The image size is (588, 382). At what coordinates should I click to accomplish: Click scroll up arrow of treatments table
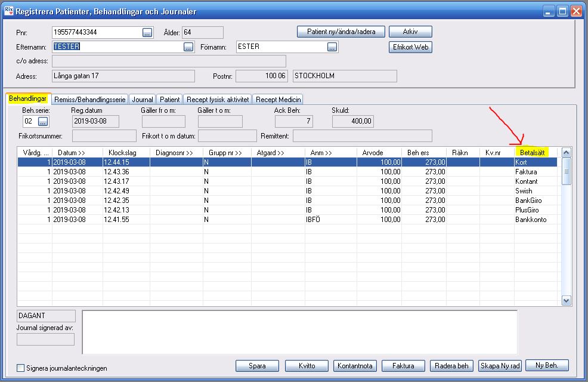[567, 153]
